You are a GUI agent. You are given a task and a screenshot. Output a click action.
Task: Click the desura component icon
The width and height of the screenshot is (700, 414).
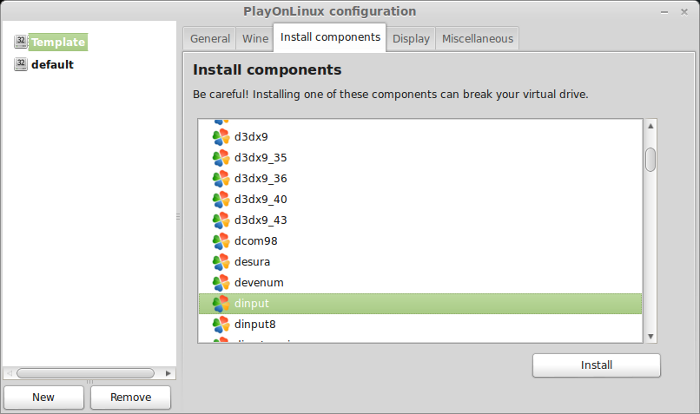pos(221,262)
